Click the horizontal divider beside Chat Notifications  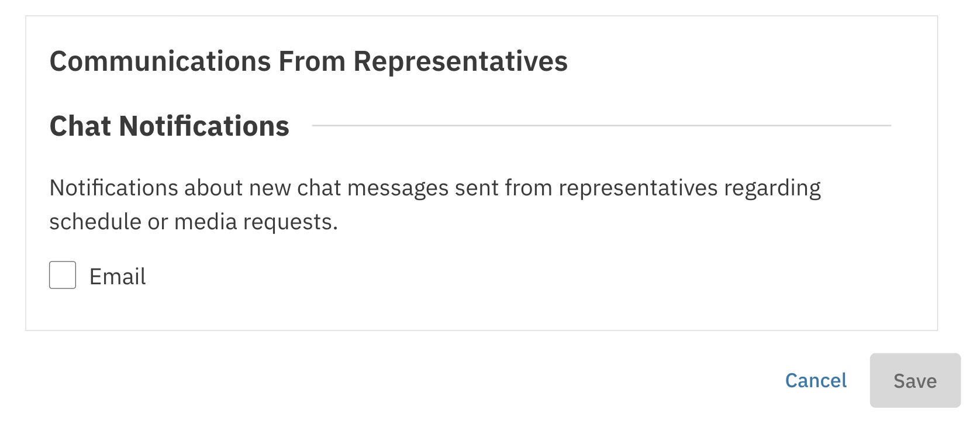601,125
